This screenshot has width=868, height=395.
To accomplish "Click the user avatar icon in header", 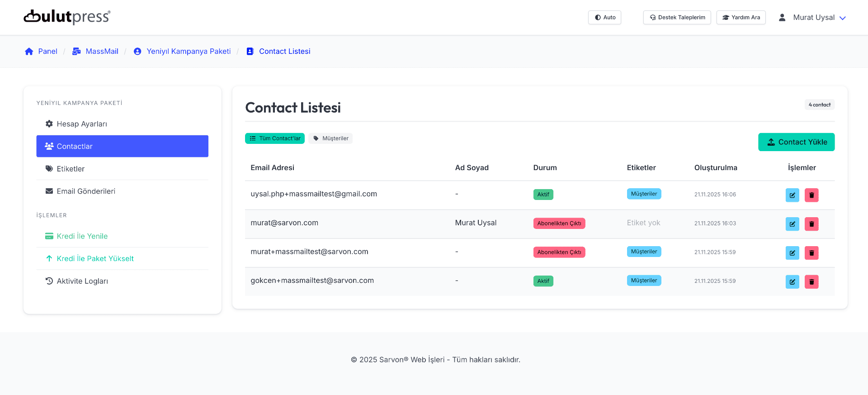I will [782, 18].
